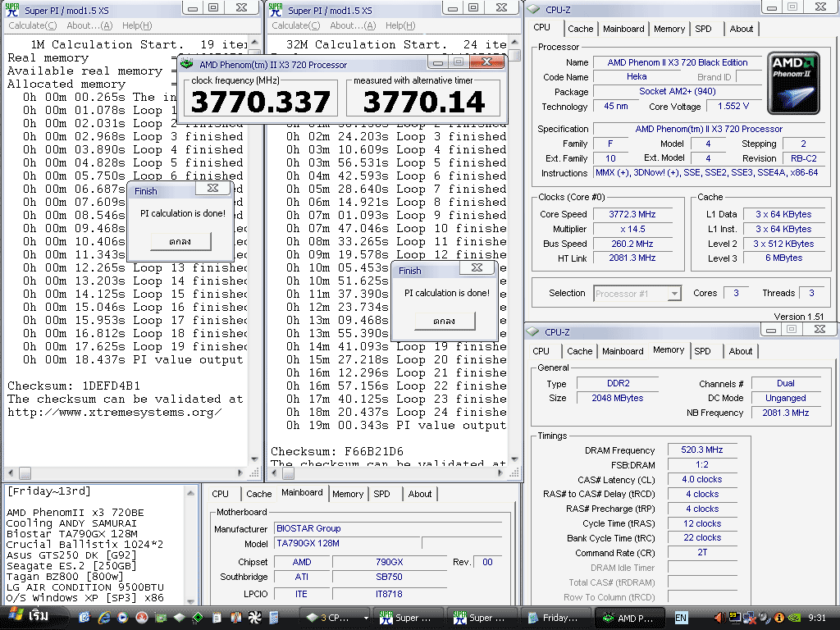Open the NVIDIA icon in system tray
Image resolution: width=840 pixels, height=630 pixels.
pos(794,618)
